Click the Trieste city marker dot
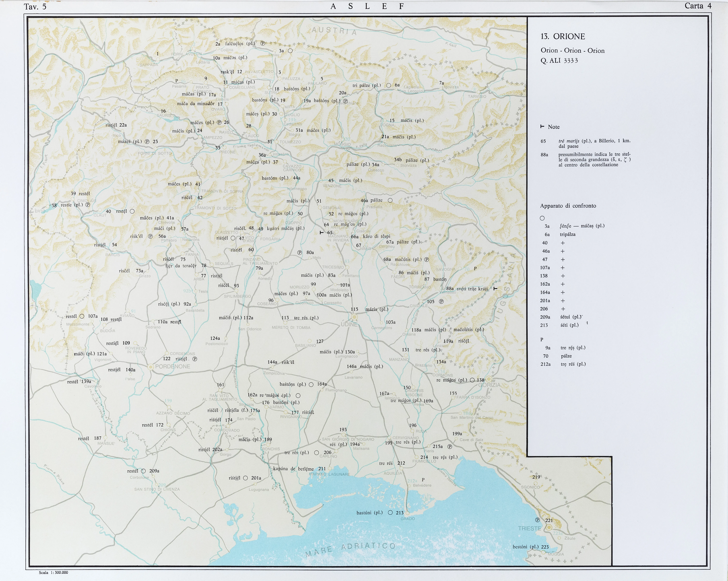728x581 pixels. (x=549, y=527)
